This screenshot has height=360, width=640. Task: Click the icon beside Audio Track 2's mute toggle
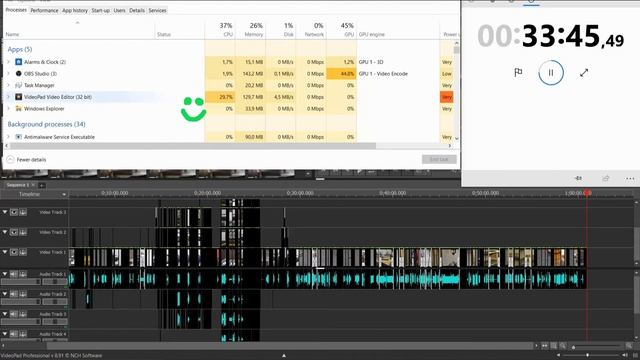pos(23,294)
